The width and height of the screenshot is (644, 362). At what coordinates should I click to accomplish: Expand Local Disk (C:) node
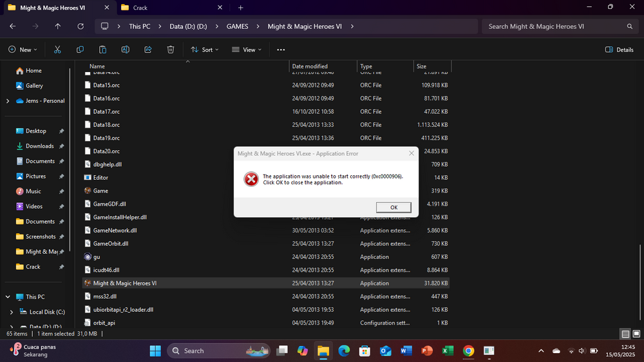pyautogui.click(x=12, y=312)
